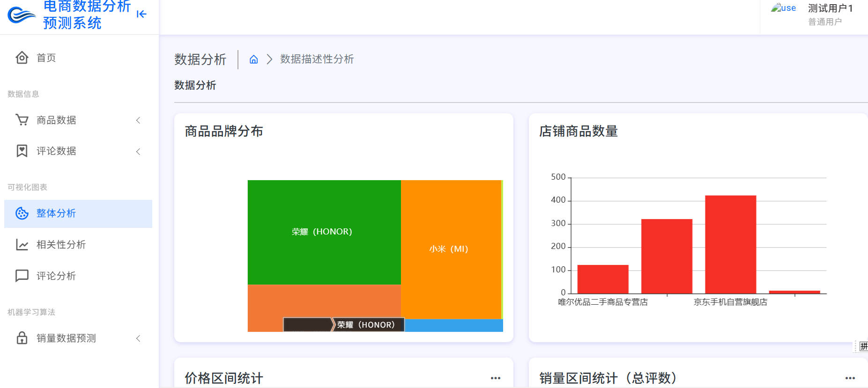Collapse sidebar with the arrow icon
Image resolution: width=868 pixels, height=388 pixels.
(x=141, y=14)
